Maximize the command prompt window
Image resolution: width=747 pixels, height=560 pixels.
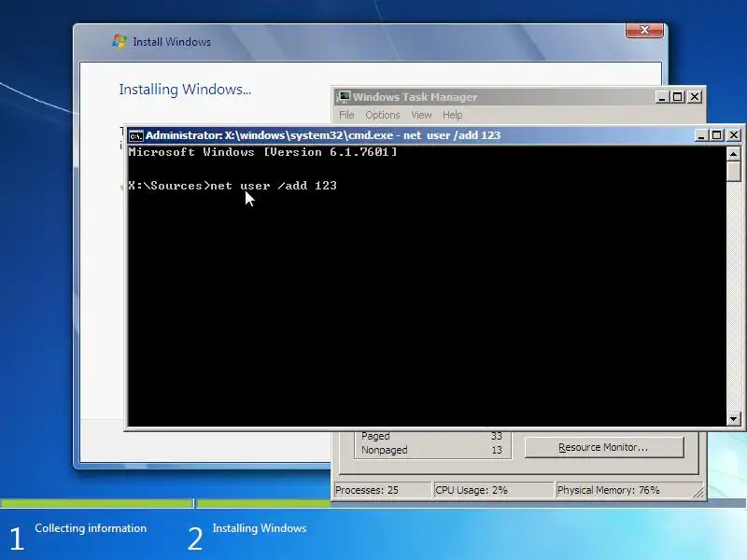(716, 135)
